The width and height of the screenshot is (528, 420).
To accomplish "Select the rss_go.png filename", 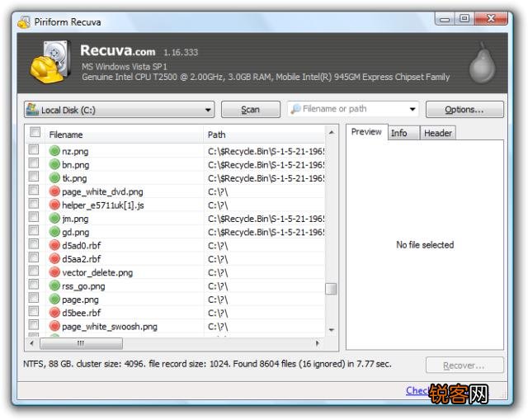I will 83,286.
